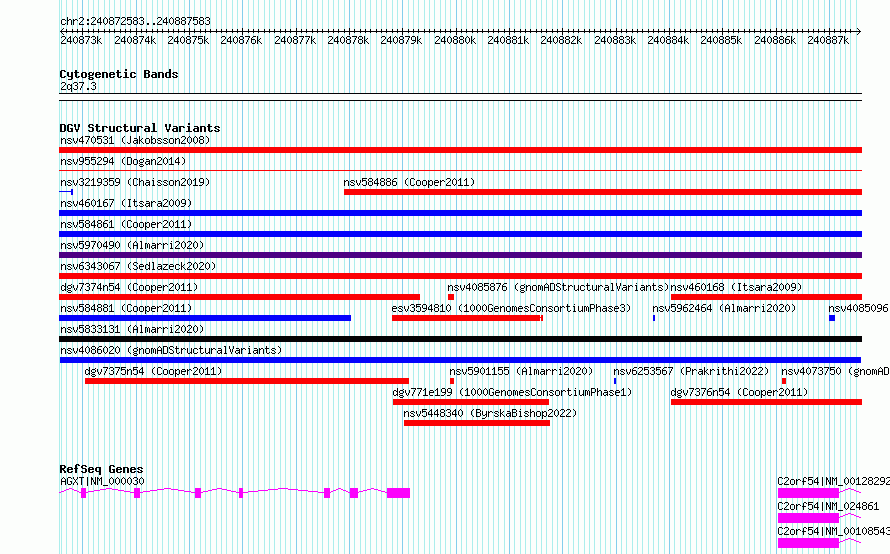The image size is (890, 554).
Task: Open the dgv7375n54 (Cooper2011) label
Action: [153, 371]
